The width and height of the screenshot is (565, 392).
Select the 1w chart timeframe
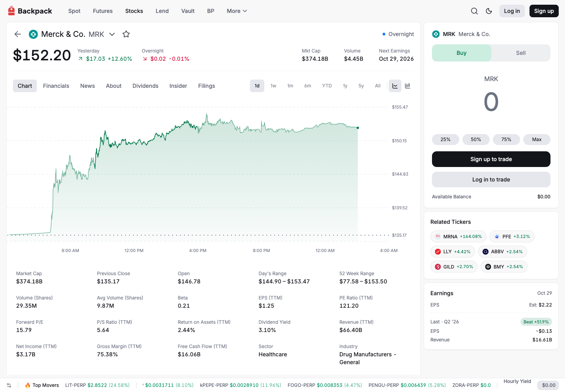pyautogui.click(x=273, y=86)
